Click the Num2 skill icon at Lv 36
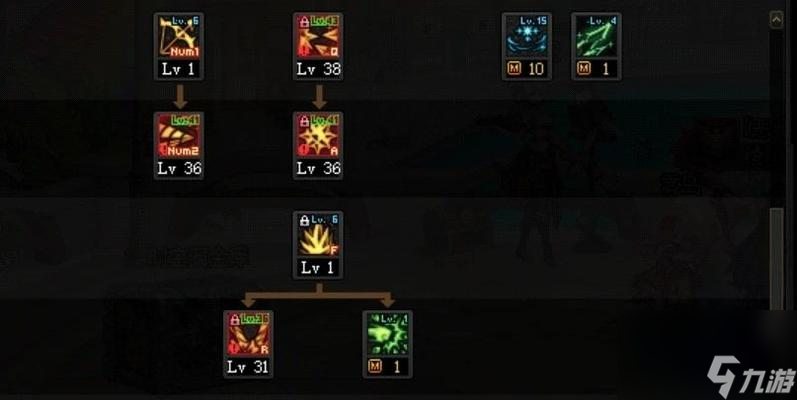Image resolution: width=797 pixels, height=400 pixels. click(x=179, y=136)
